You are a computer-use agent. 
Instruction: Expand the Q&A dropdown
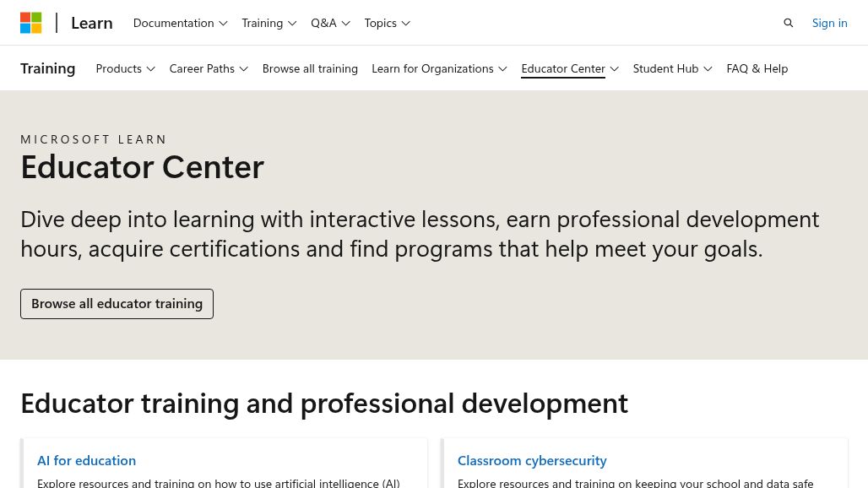click(x=330, y=23)
